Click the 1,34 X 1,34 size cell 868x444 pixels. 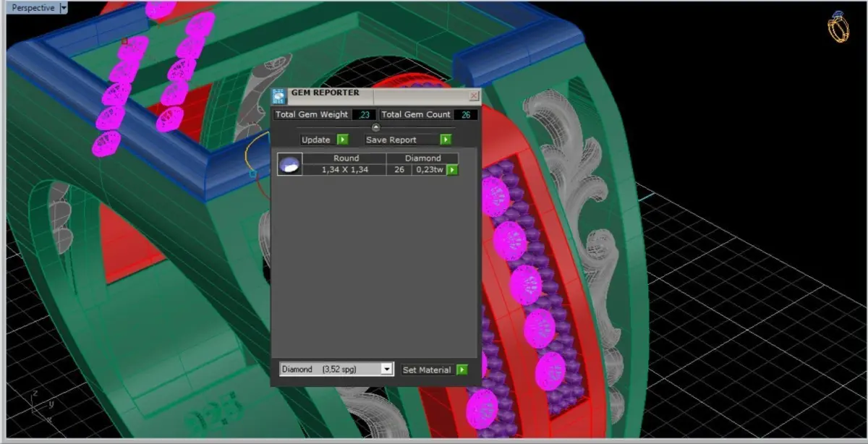(x=345, y=170)
